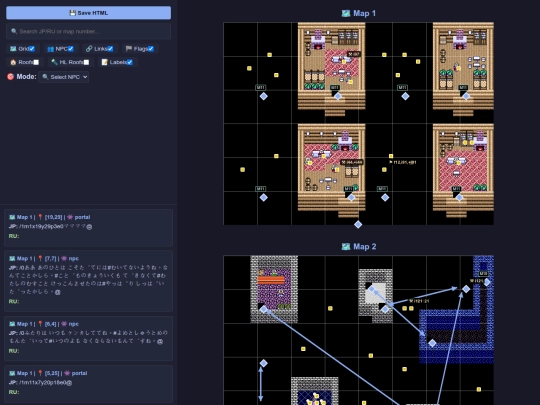The image size is (540, 405).
Task: Click the NPC marker in Map 1's top-right cabin
Action: [x=458, y=69]
